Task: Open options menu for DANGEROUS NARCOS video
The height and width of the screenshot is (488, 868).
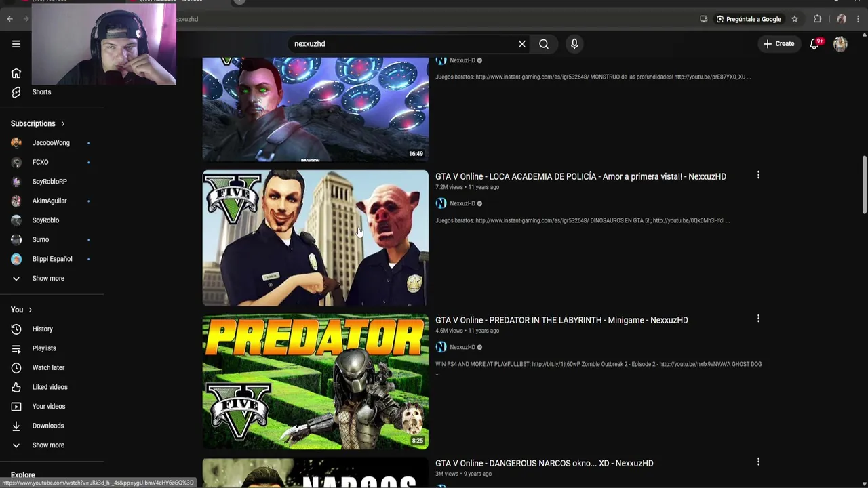Action: (x=758, y=462)
